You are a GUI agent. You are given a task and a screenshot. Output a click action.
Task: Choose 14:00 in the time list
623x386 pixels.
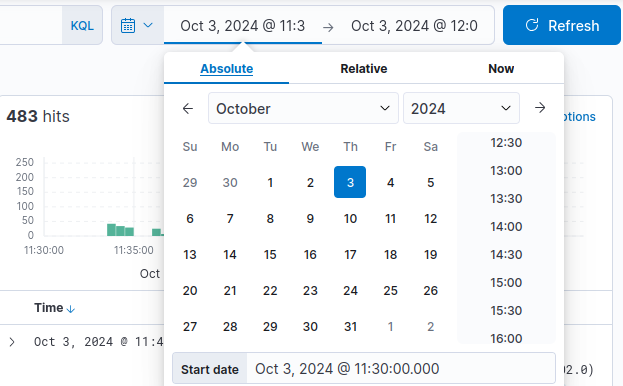click(506, 226)
